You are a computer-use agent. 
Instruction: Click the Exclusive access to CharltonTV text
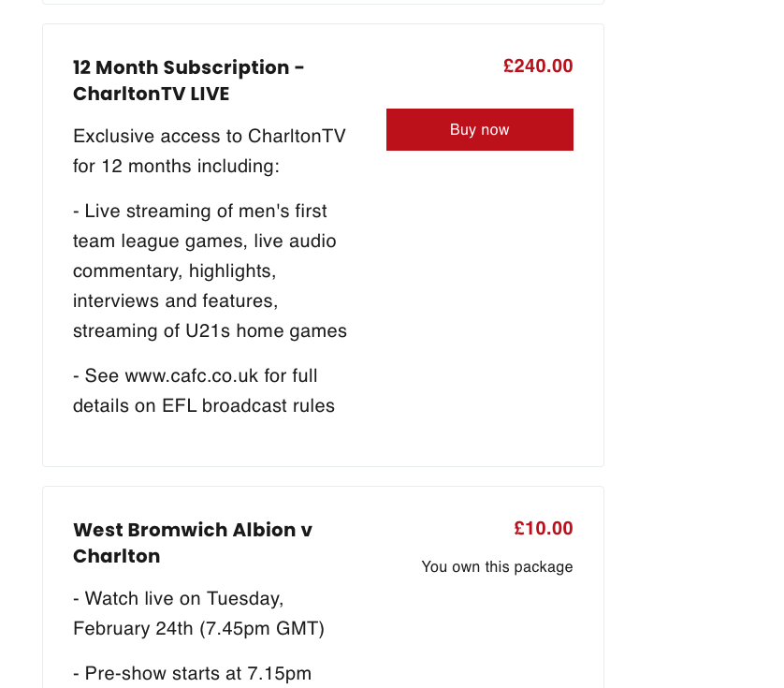(x=209, y=137)
